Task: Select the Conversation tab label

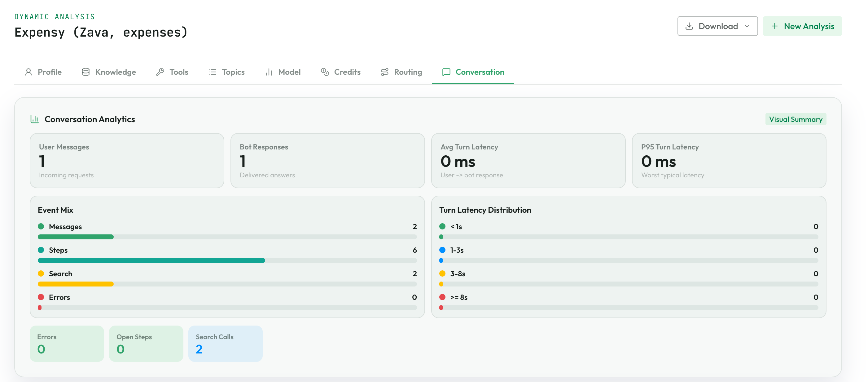Action: pyautogui.click(x=480, y=72)
